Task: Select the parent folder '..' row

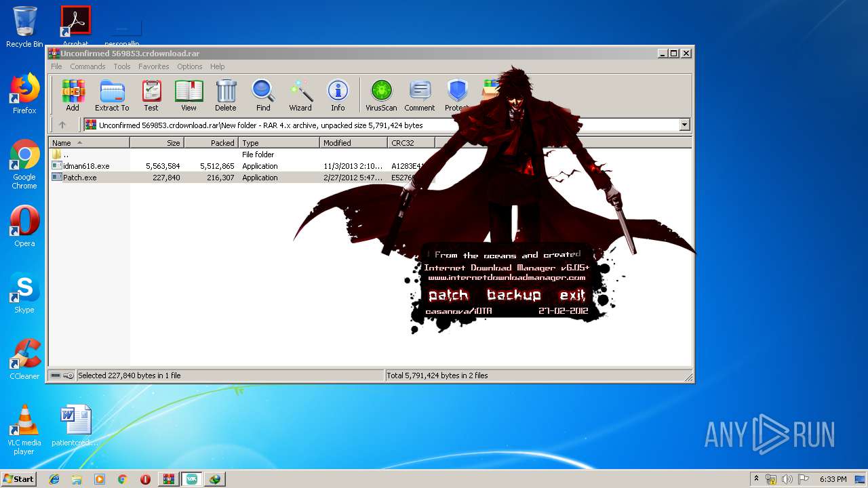Action: coord(60,155)
